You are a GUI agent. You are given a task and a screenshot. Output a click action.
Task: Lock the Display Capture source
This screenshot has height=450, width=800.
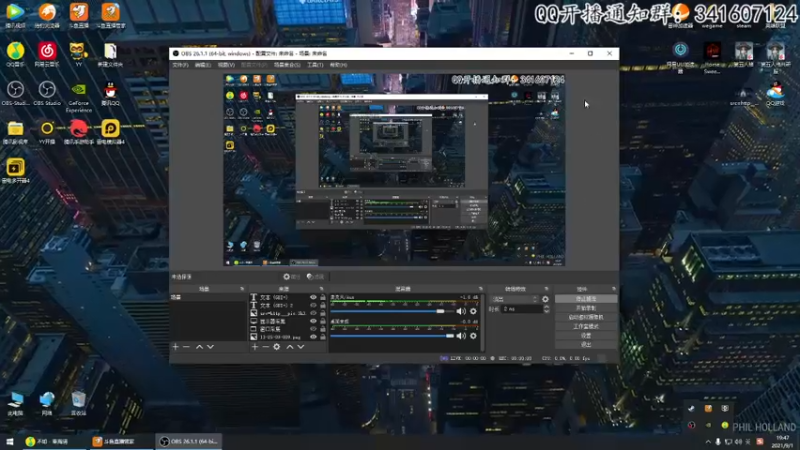tap(322, 321)
